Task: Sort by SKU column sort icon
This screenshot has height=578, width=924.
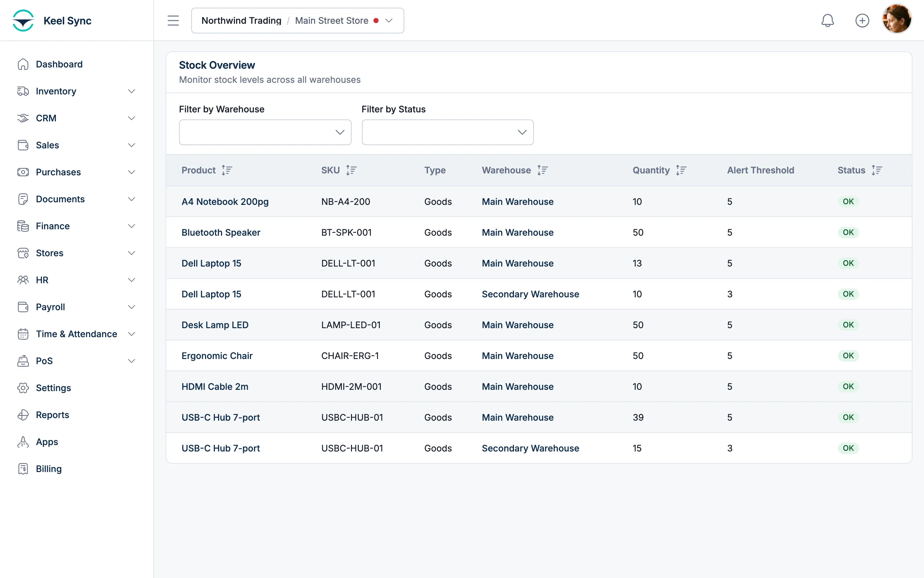Action: (351, 170)
